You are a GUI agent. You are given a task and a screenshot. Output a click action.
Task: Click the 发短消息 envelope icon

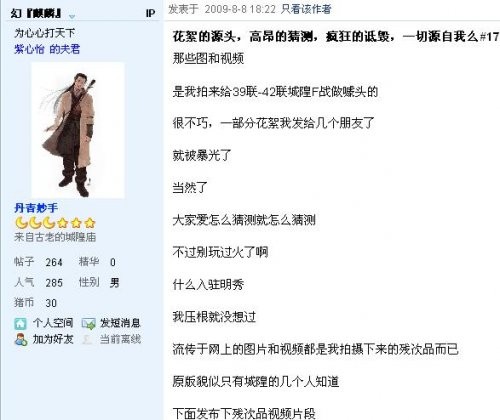(x=88, y=323)
